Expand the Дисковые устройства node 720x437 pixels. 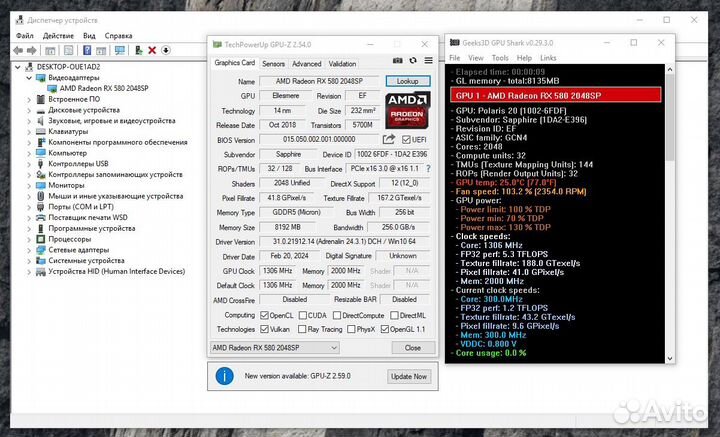[29, 110]
